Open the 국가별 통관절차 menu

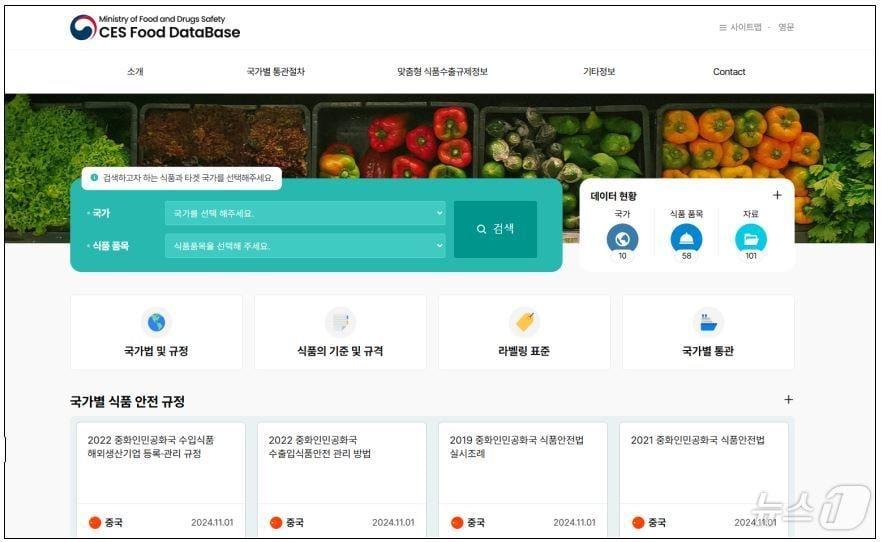click(276, 72)
